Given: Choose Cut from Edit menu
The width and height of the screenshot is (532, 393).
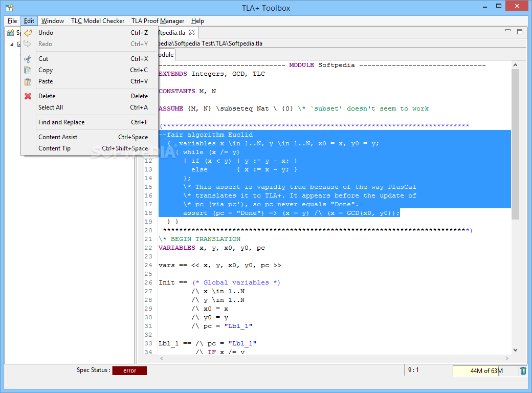Looking at the screenshot, I should 90,59.
